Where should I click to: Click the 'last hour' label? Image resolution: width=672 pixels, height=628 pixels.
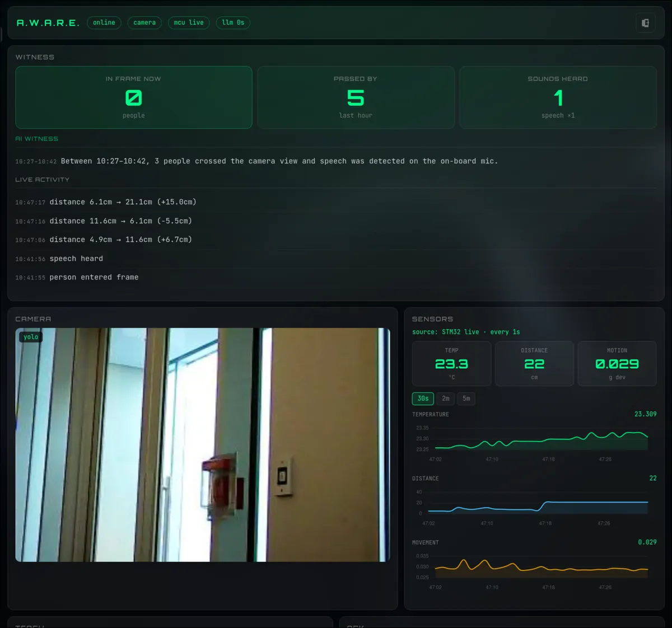[356, 115]
